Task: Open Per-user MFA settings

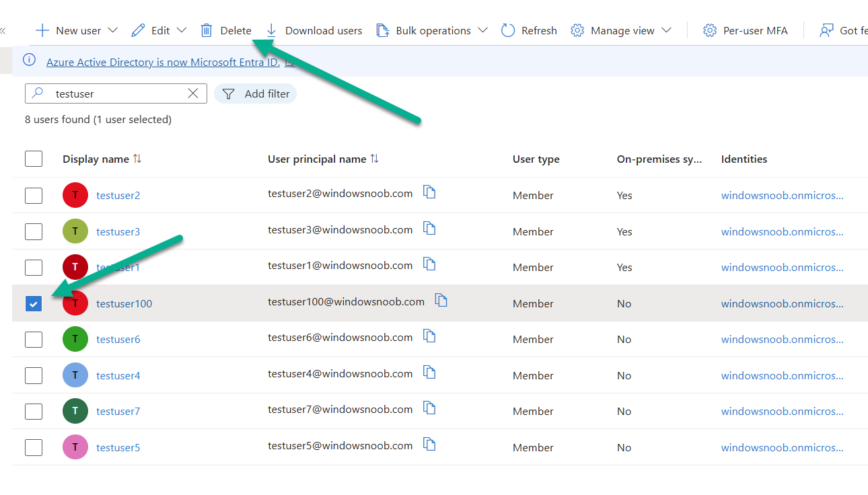Action: tap(746, 30)
